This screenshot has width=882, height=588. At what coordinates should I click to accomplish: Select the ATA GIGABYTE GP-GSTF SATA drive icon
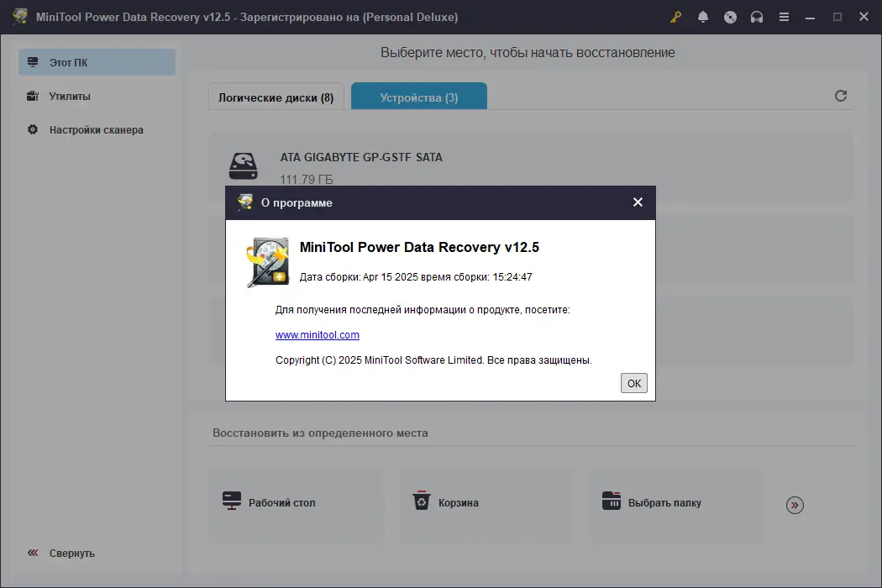click(x=243, y=166)
